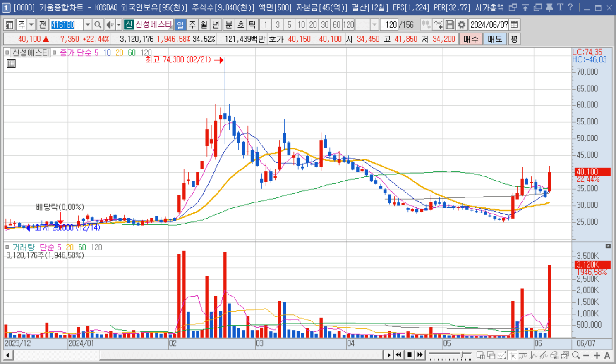Zoom out chart with minus icon
Image resolution: width=616 pixels, height=364 pixels.
586,355
